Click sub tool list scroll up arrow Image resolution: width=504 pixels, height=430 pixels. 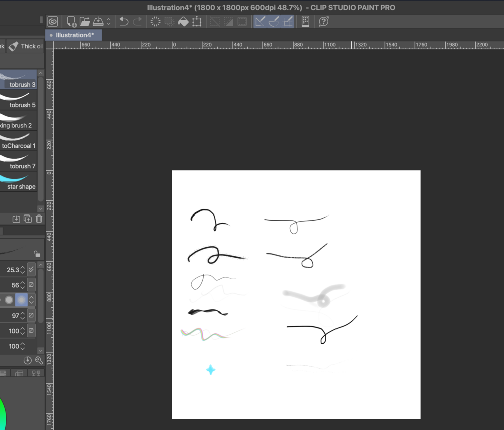[x=41, y=73]
